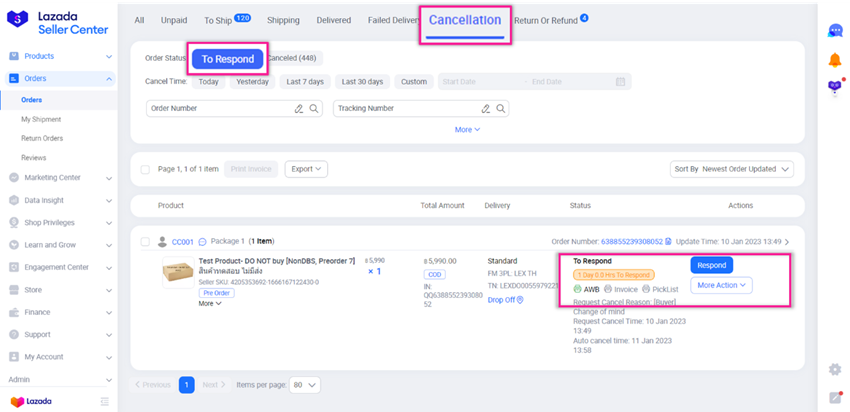Open the Sort By dropdown
The width and height of the screenshot is (850, 412).
(733, 169)
